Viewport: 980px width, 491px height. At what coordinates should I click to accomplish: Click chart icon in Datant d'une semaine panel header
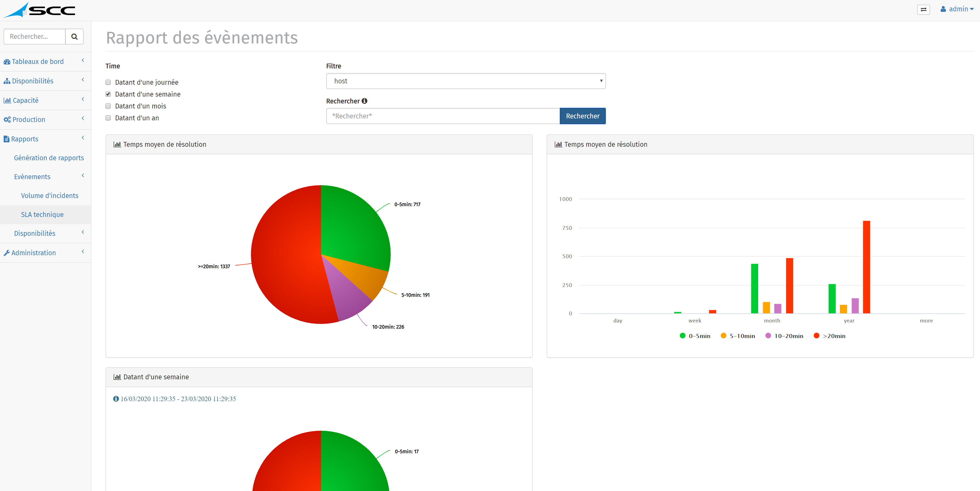pos(117,377)
